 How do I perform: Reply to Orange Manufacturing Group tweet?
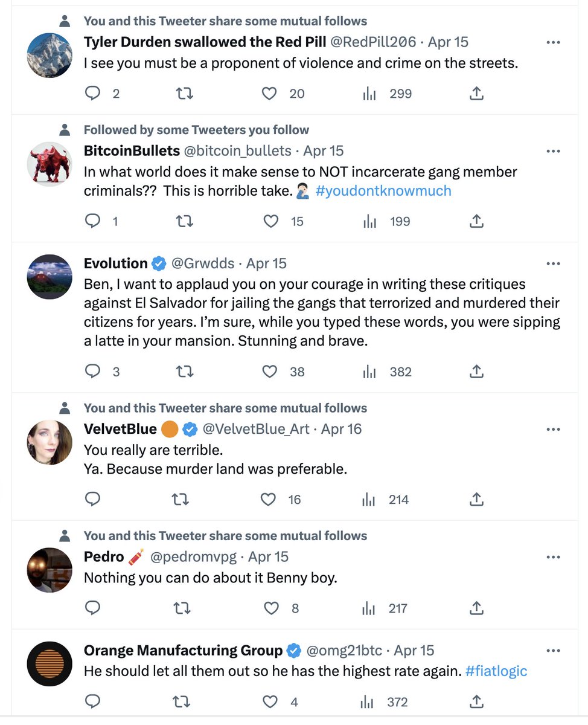(92, 701)
